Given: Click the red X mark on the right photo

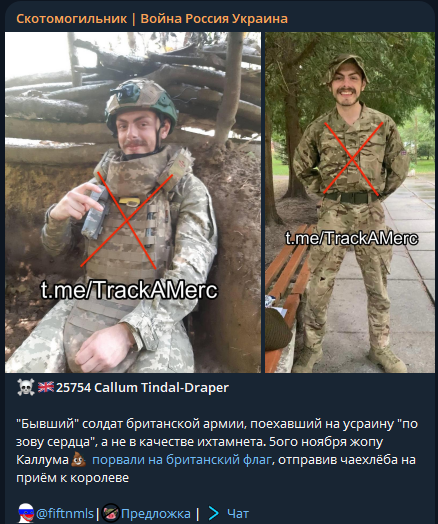Looking at the screenshot, I should [x=352, y=159].
